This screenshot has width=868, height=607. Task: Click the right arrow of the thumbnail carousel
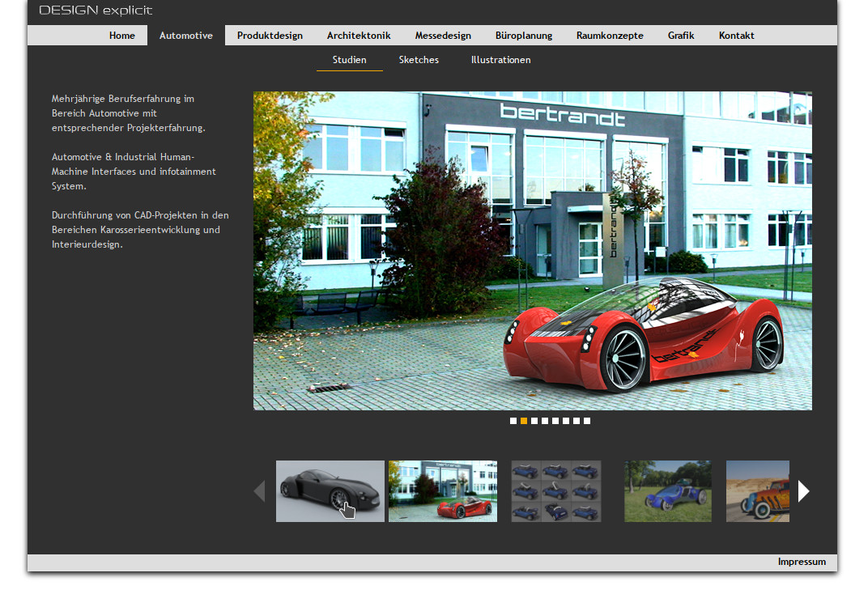click(x=804, y=490)
